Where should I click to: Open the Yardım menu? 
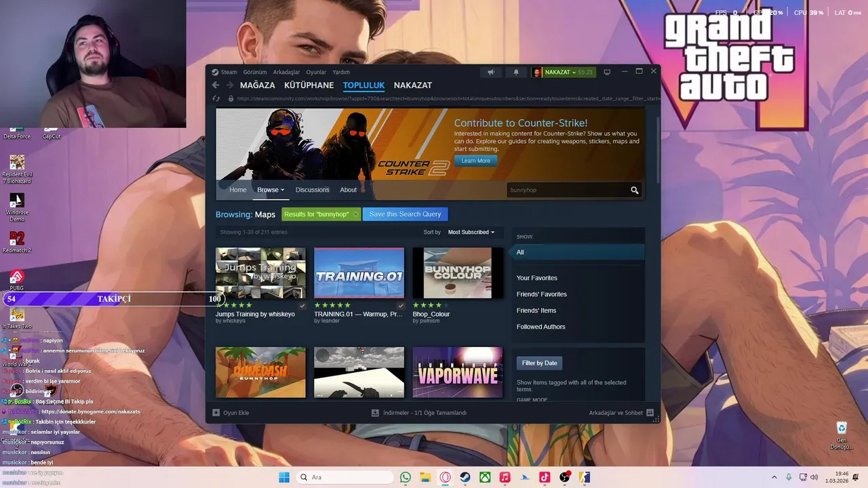coord(341,72)
